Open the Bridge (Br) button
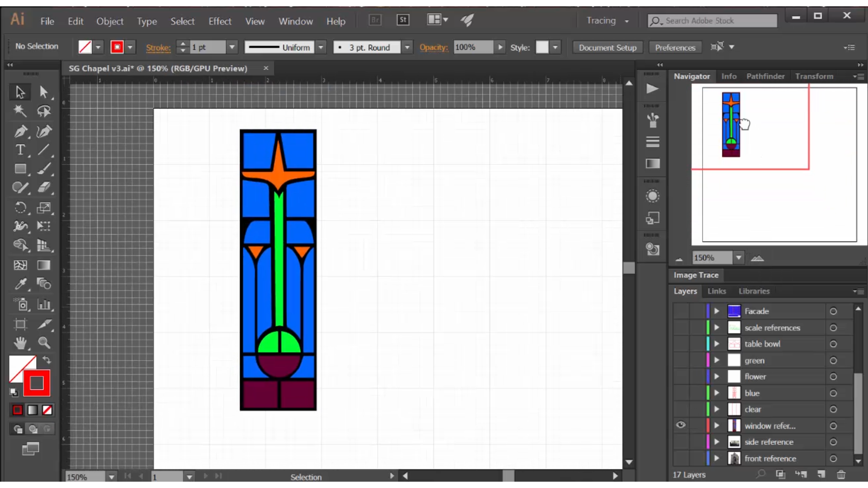The image size is (868, 488). coord(375,20)
